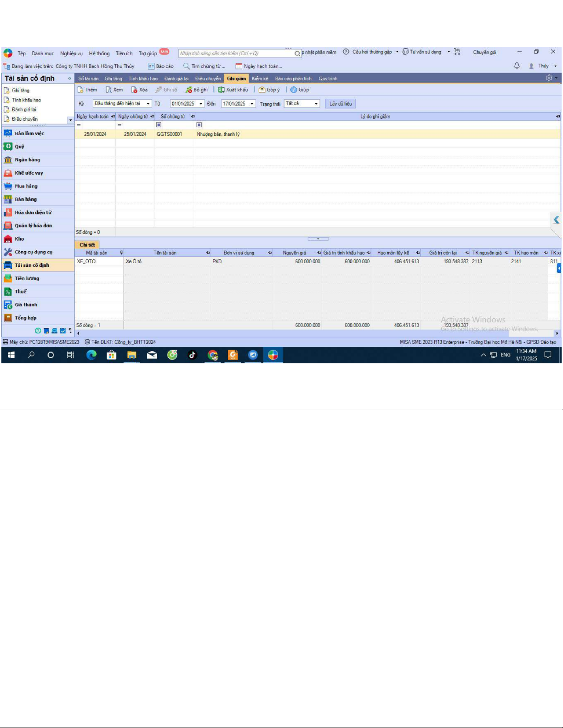Open the Nghiệp vụ menu
The width and height of the screenshot is (563, 728).
(71, 53)
